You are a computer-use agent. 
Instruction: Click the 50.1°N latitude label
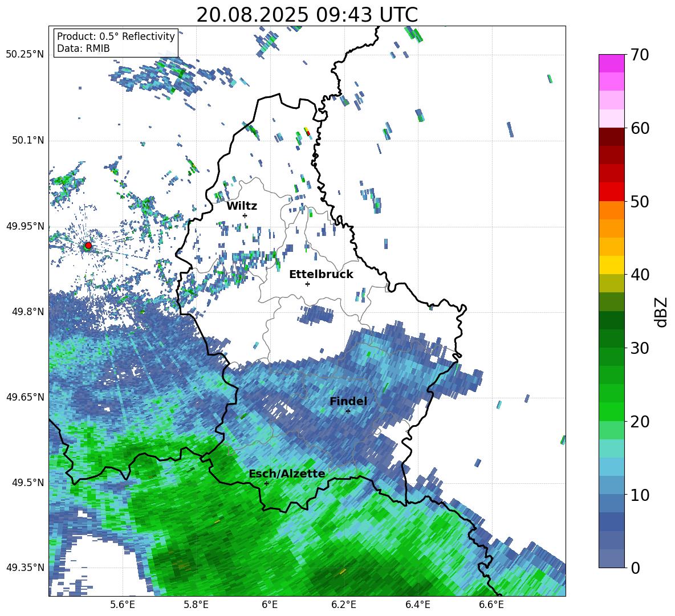(29, 140)
